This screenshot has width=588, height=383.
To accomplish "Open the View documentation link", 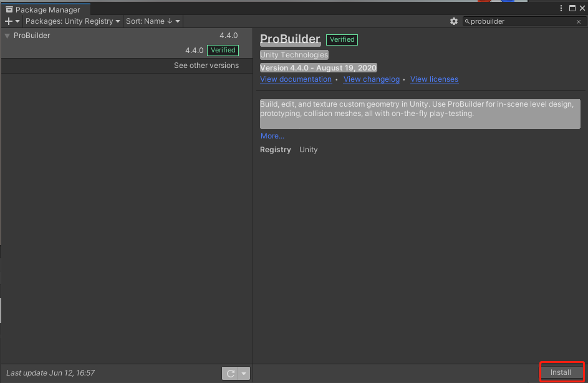I will [296, 79].
